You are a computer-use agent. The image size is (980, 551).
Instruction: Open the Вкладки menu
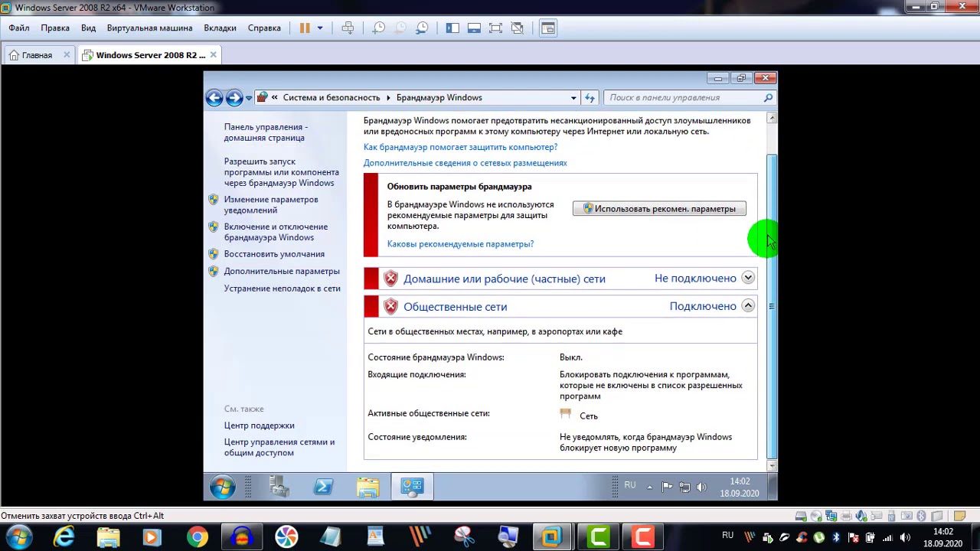tap(220, 28)
